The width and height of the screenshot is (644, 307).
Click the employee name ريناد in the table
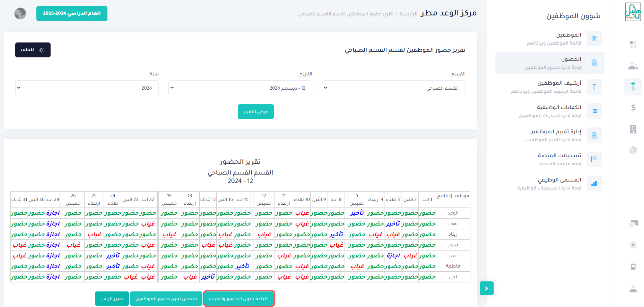[453, 234]
